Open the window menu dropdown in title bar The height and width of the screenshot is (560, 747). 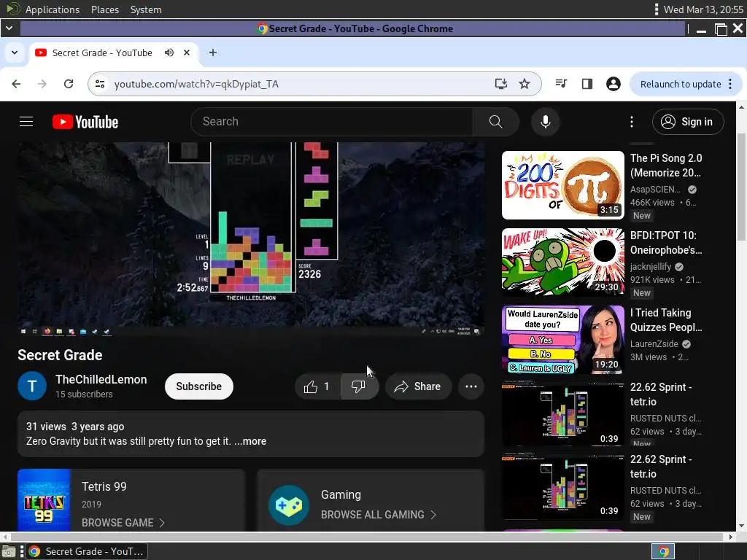click(9, 28)
